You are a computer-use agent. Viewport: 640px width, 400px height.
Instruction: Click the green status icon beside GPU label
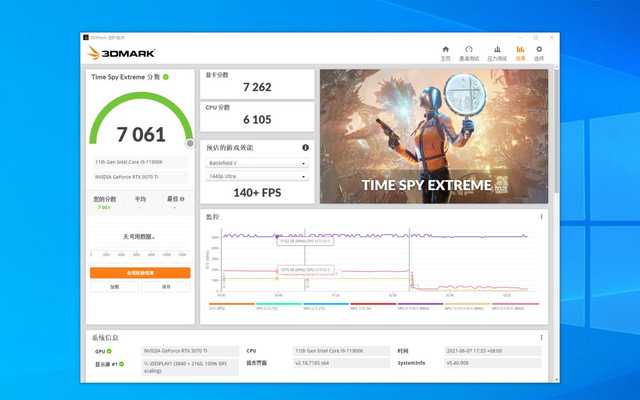(109, 351)
